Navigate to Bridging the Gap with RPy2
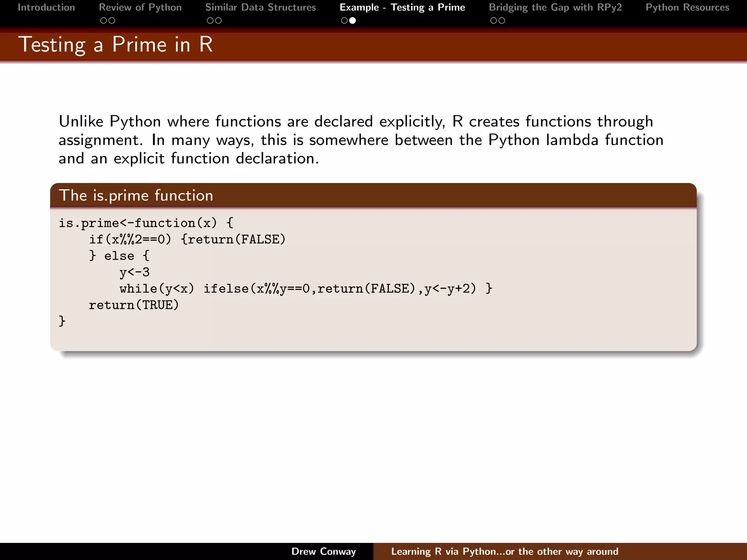Screen dimensions: 747x560 coord(555,8)
